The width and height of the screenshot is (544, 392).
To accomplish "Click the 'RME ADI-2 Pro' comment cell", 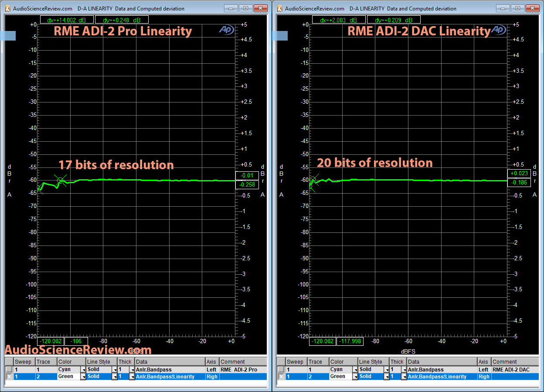I will click(x=243, y=370).
